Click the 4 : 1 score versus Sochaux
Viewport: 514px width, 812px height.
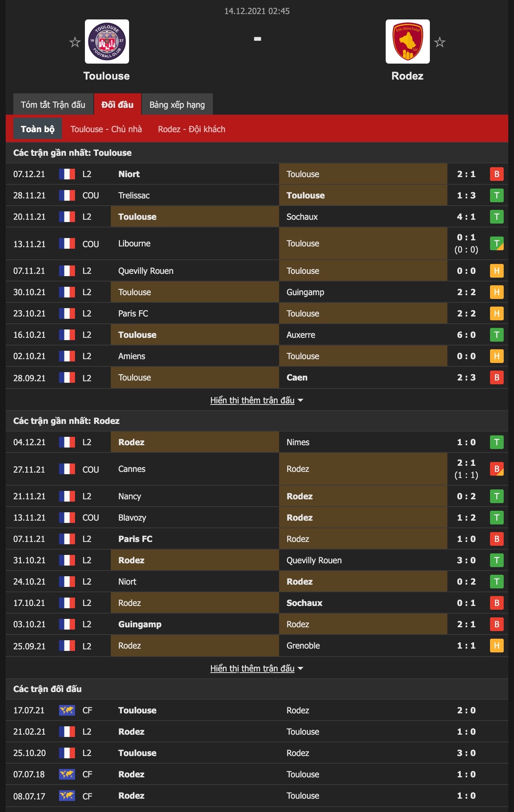pos(466,217)
